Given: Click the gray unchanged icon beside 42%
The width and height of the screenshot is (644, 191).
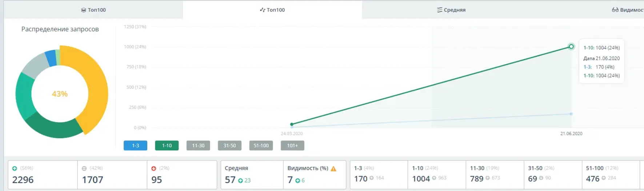Looking at the screenshot, I should 84,168.
